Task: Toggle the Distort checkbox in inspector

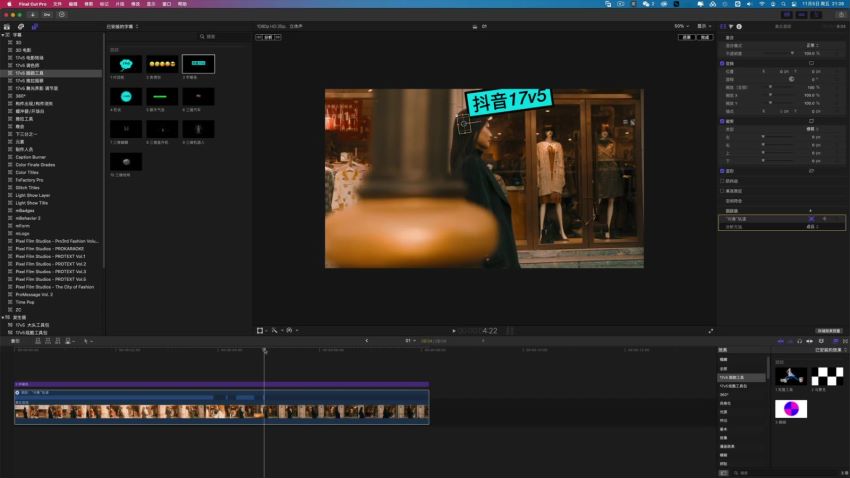Action: [722, 171]
